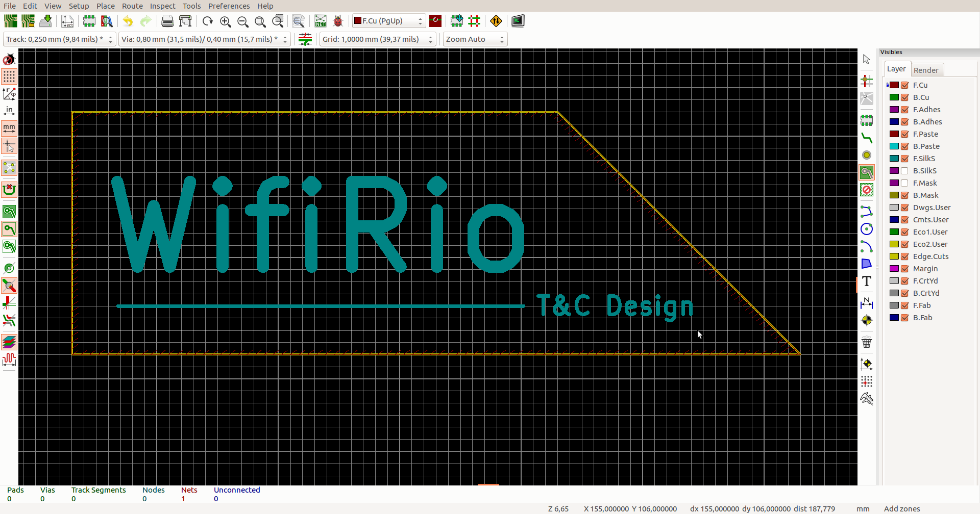980x514 pixels.
Task: Open the Track width dropdown
Action: (x=59, y=39)
